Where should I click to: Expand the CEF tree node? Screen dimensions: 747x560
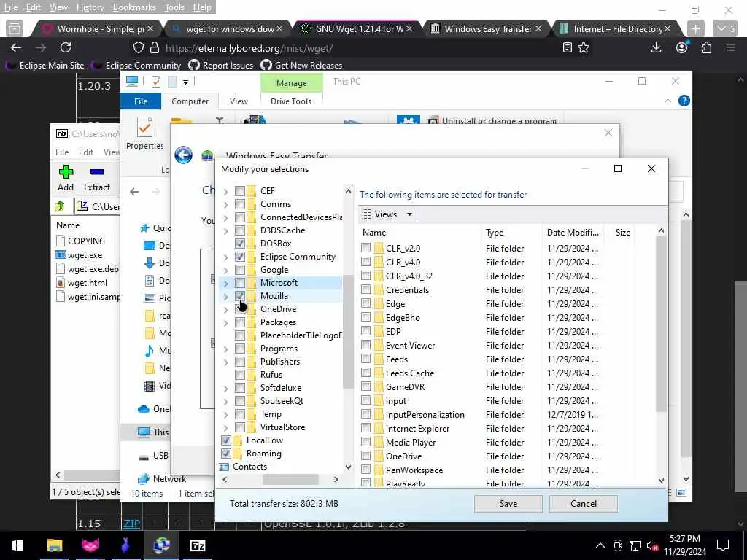[x=225, y=192]
